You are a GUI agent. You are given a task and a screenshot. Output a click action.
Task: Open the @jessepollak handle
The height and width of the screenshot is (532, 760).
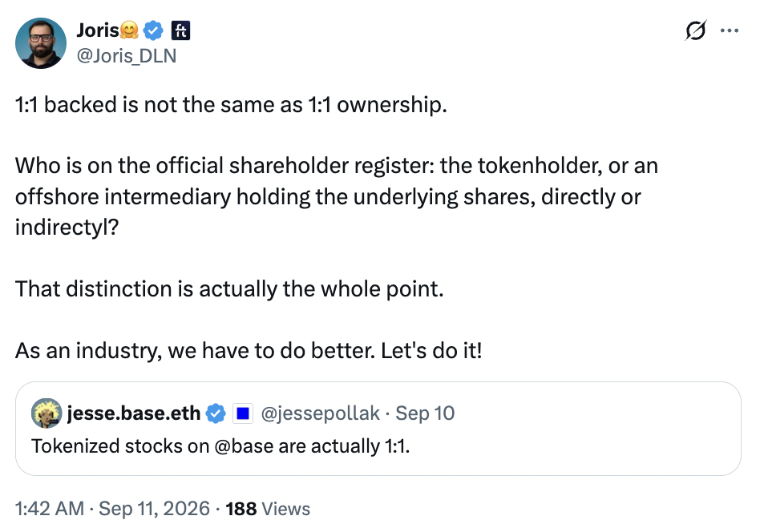point(320,413)
